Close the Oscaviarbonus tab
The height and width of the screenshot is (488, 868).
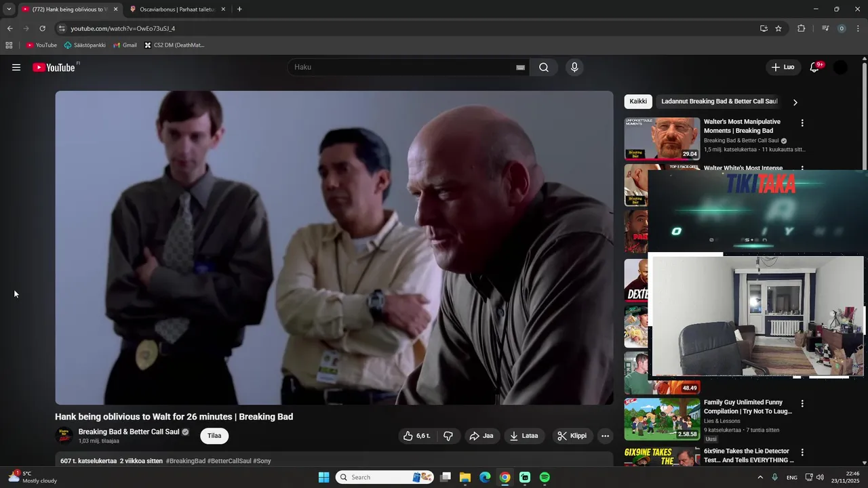pyautogui.click(x=223, y=9)
